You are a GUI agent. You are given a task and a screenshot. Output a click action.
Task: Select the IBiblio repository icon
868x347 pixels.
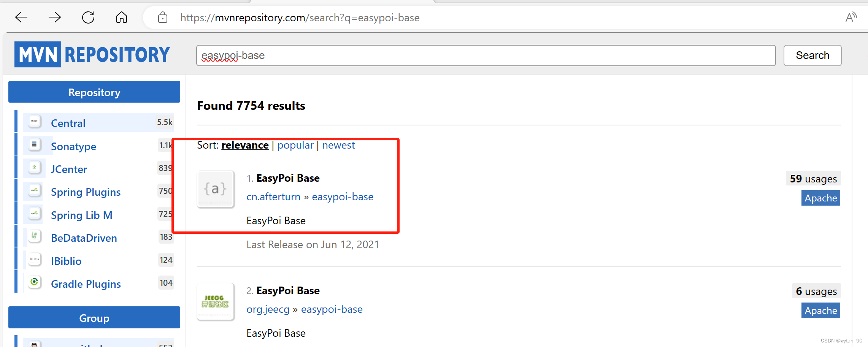[x=35, y=260]
